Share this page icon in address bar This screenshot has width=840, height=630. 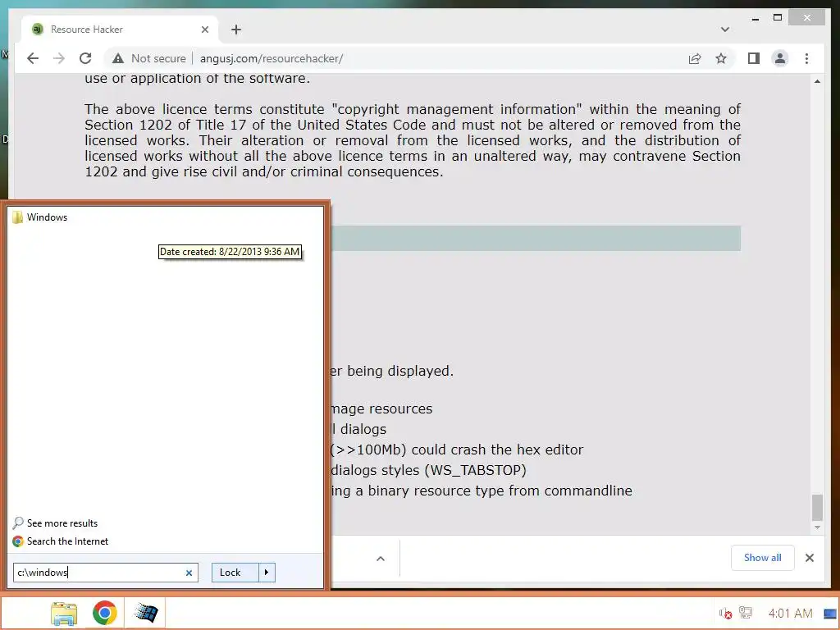click(695, 58)
